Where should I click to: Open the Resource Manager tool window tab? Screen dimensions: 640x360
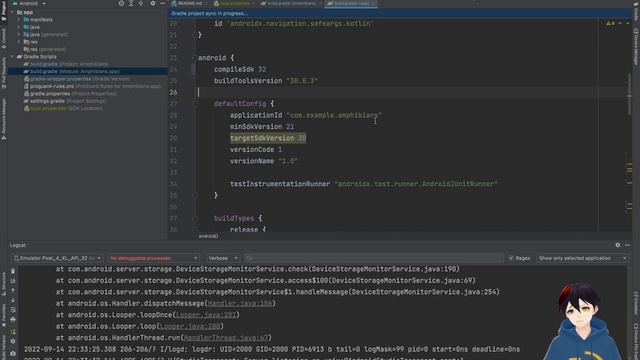click(4, 119)
